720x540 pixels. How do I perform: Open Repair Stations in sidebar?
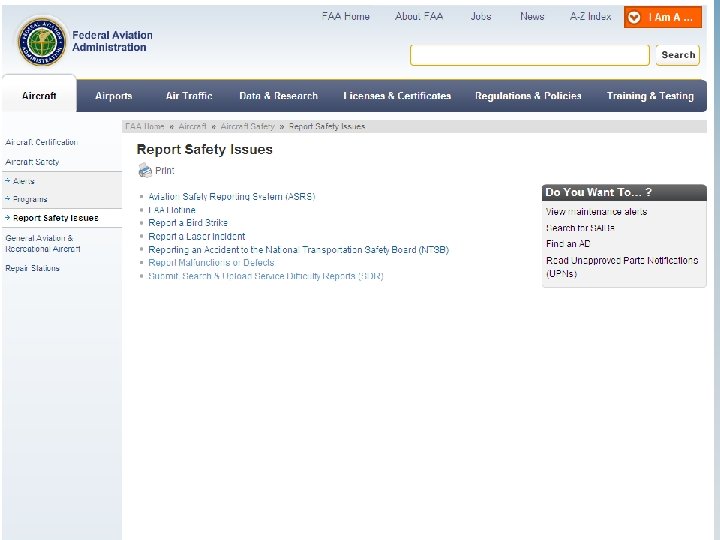click(32, 268)
